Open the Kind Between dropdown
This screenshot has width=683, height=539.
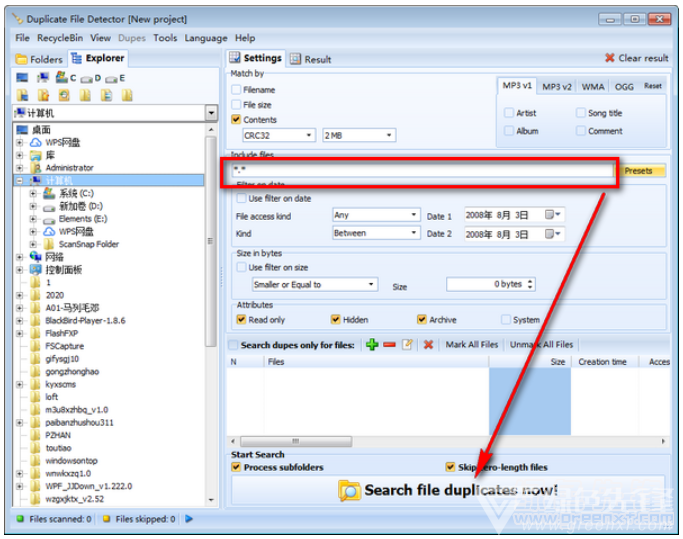click(x=376, y=233)
